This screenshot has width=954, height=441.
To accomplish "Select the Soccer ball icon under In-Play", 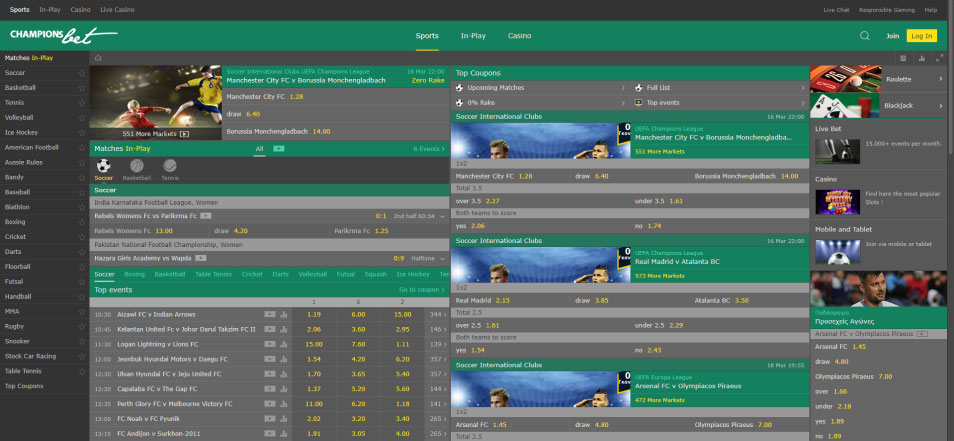I will pos(103,165).
